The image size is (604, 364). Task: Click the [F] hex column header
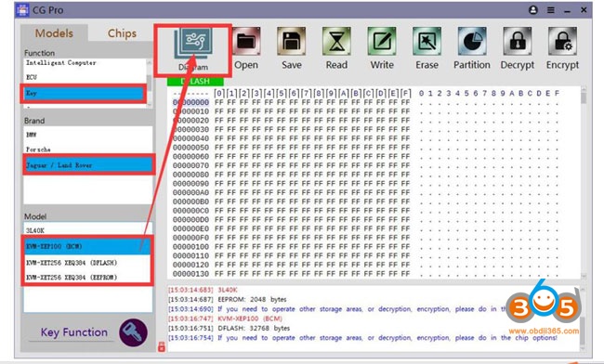point(406,93)
